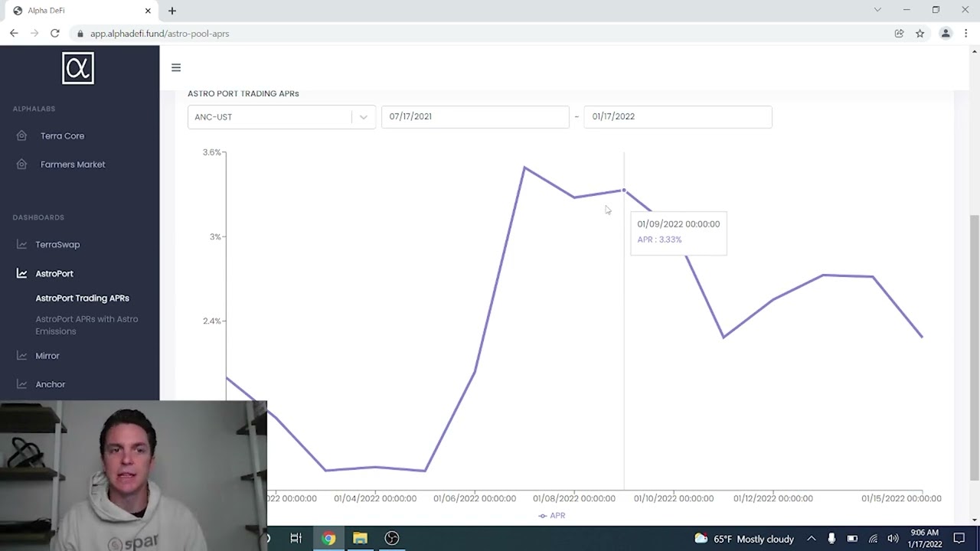Toggle the hamburger menu icon
The height and width of the screenshot is (551, 980).
tap(176, 67)
